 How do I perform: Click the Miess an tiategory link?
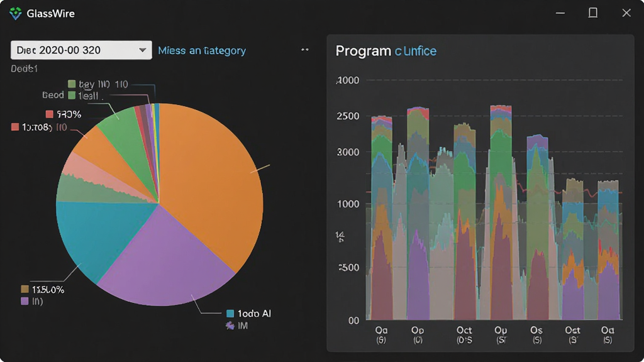[x=202, y=50]
